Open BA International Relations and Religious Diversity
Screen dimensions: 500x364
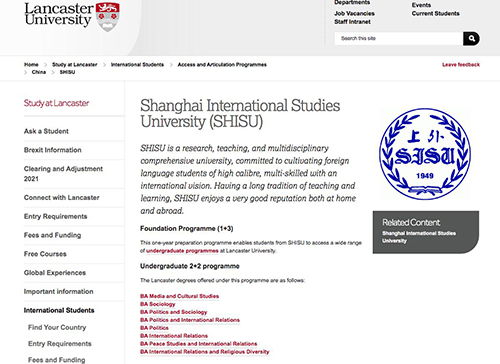[x=204, y=352]
